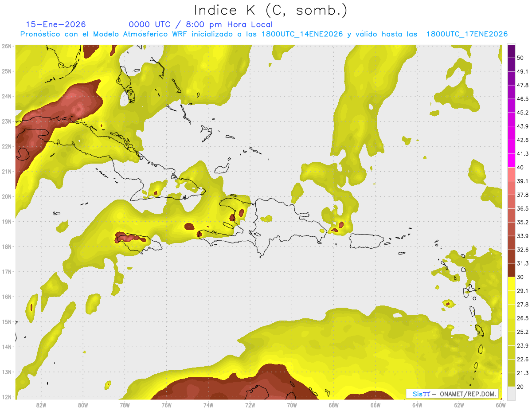This screenshot has height=411, width=532.
Task: Select the date text "15-Ene-2026"
Action: coord(56,24)
